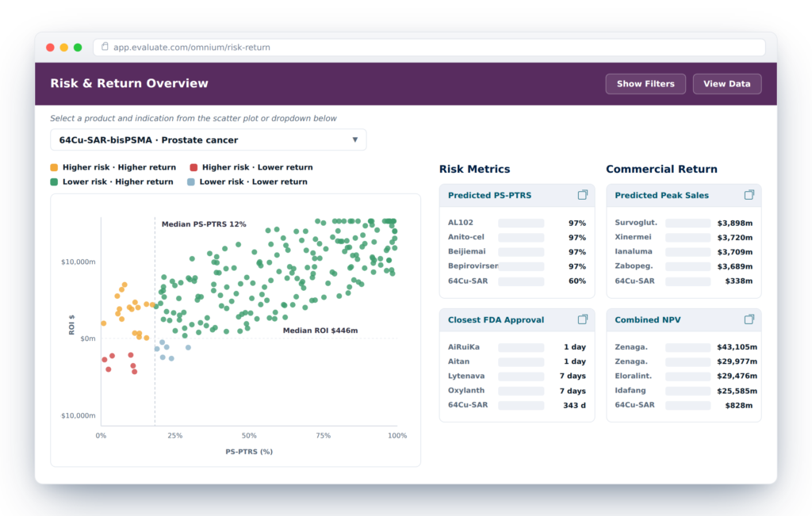Click the Predicted PS-PTRS card expand icon

coord(583,195)
